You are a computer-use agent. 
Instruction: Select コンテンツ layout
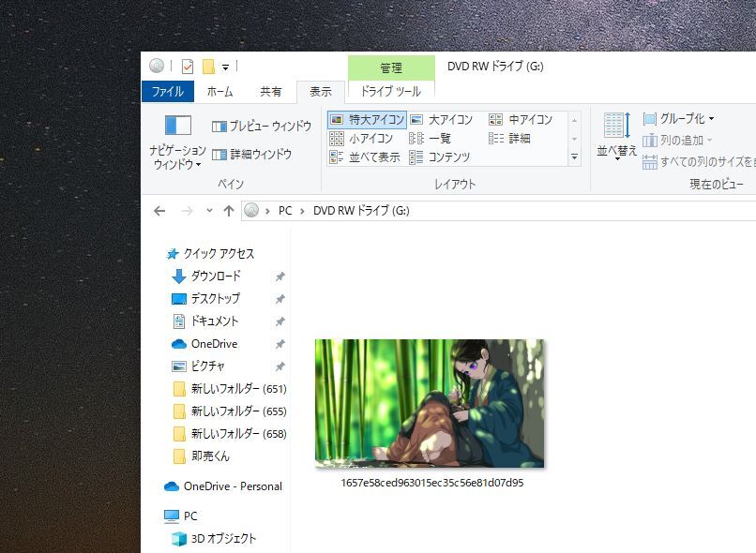[x=439, y=157]
